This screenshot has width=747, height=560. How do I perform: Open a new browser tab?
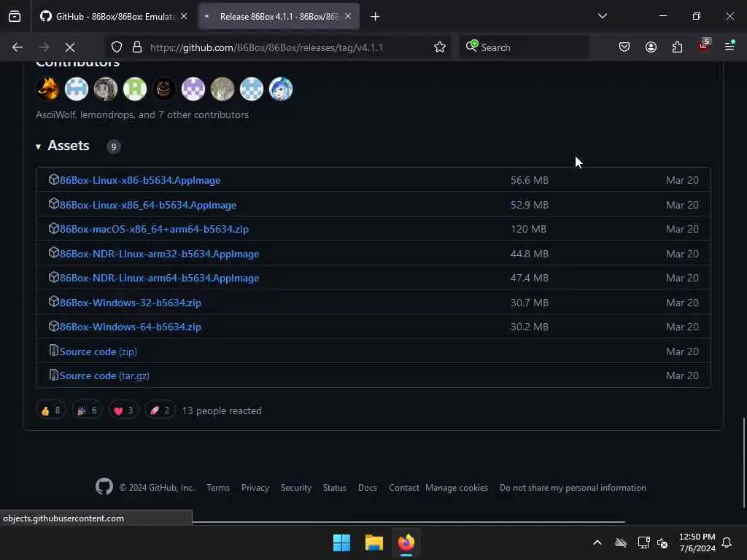point(376,17)
